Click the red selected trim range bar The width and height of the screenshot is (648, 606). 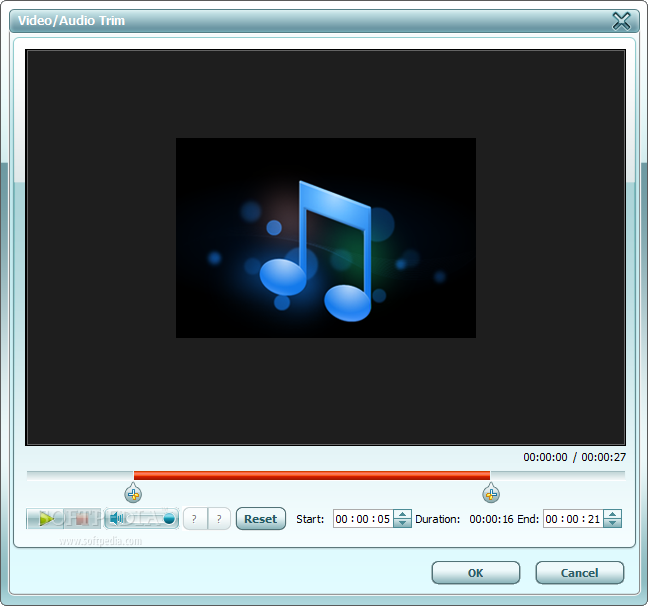point(312,475)
